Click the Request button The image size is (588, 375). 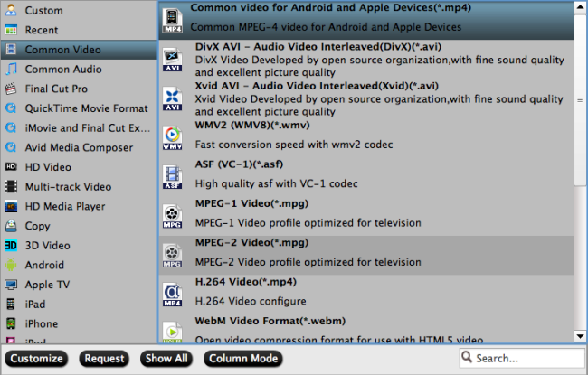[x=104, y=359]
